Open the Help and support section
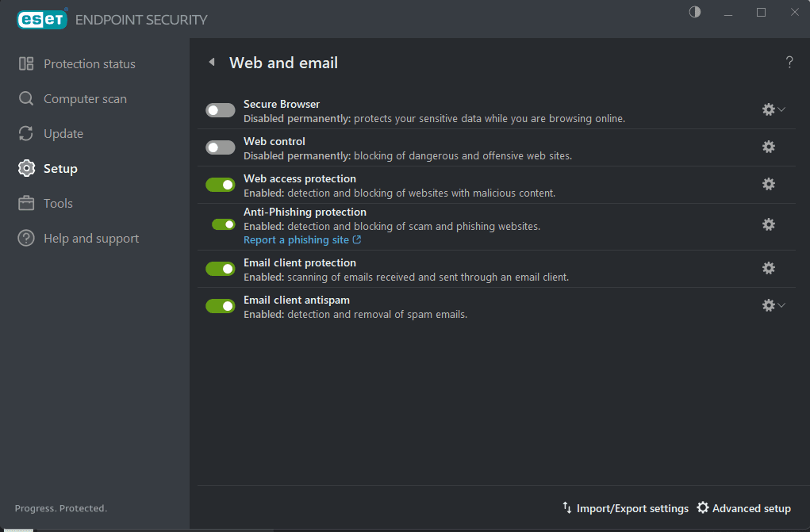The height and width of the screenshot is (532, 810). 91,238
